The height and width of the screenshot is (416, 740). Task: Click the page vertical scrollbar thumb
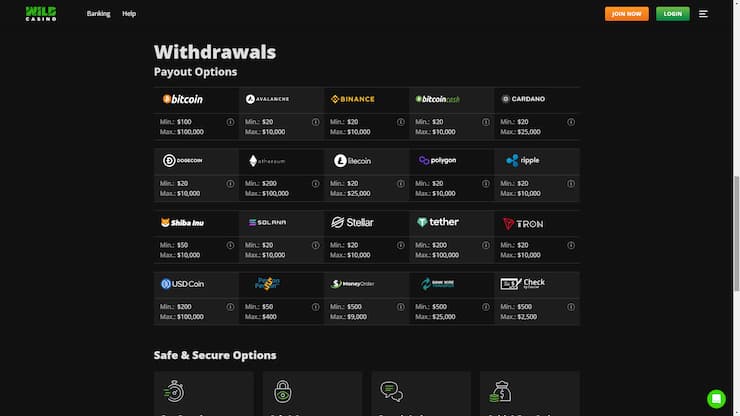click(x=736, y=234)
